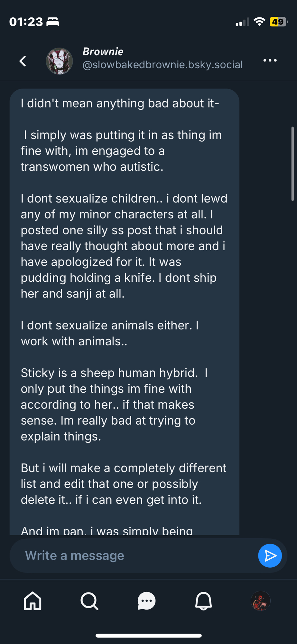The height and width of the screenshot is (644, 297).
Task: Open your profile from the bottom bar avatar
Action: 260,601
